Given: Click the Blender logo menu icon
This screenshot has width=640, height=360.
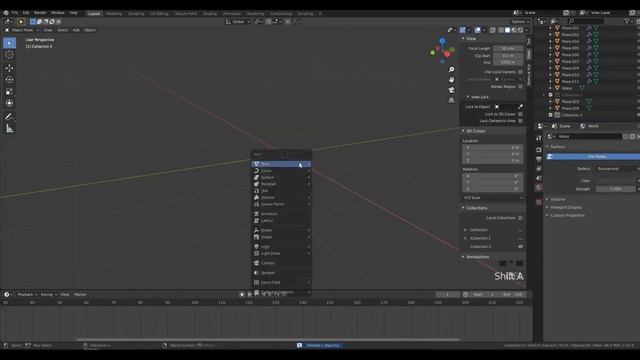Looking at the screenshot, I should 6,13.
